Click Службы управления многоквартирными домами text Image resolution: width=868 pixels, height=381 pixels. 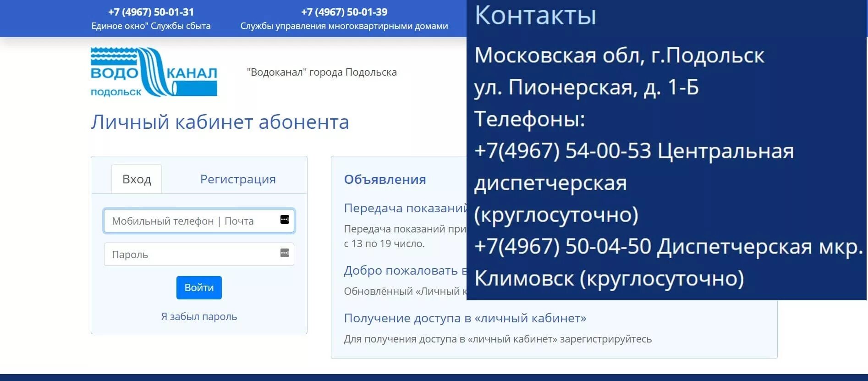(x=344, y=26)
